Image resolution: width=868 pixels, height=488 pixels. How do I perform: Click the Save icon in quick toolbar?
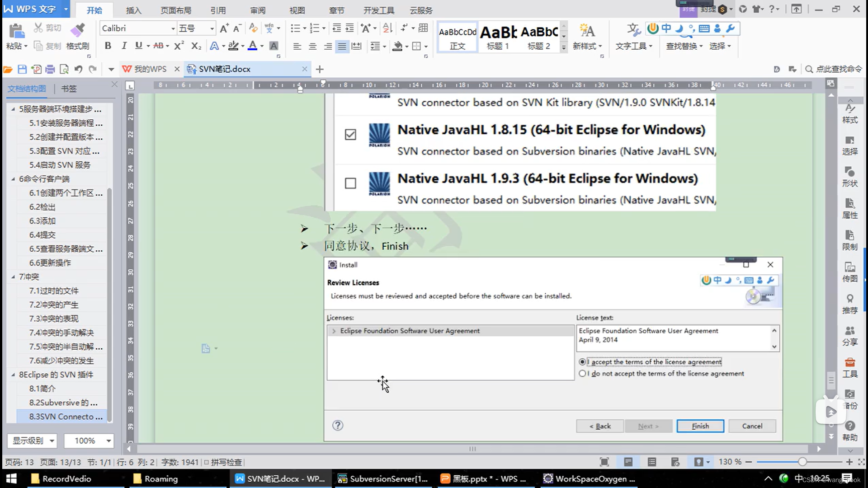click(22, 69)
